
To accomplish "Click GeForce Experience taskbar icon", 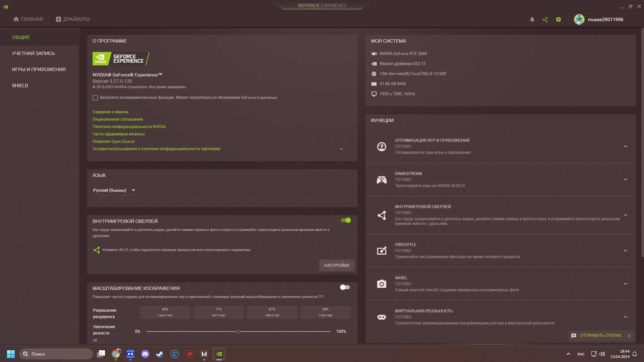I will coord(219,354).
